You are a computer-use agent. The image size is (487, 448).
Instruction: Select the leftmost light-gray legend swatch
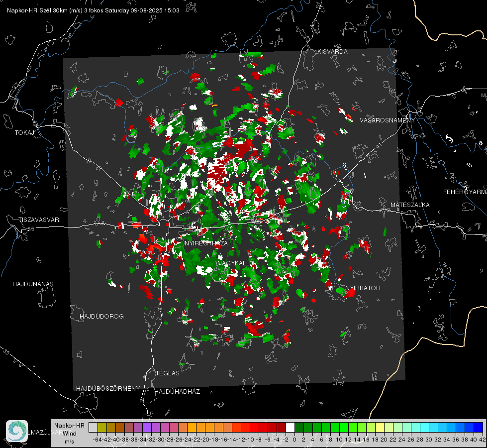pos(93,427)
